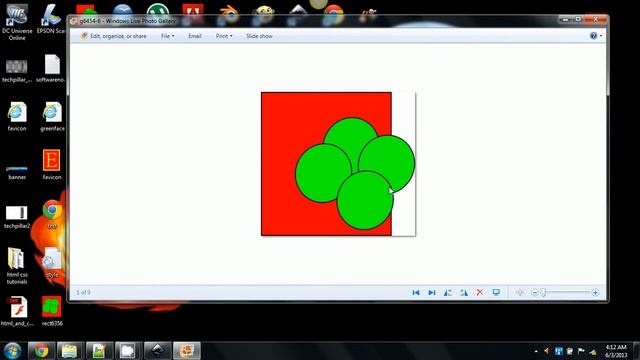Image resolution: width=640 pixels, height=360 pixels.
Task: Select rect6356 desktop image file
Action: [52, 311]
